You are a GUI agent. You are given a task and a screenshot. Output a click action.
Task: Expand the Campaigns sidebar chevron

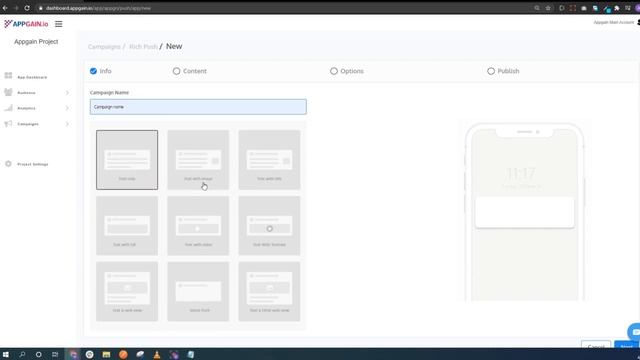(67, 124)
